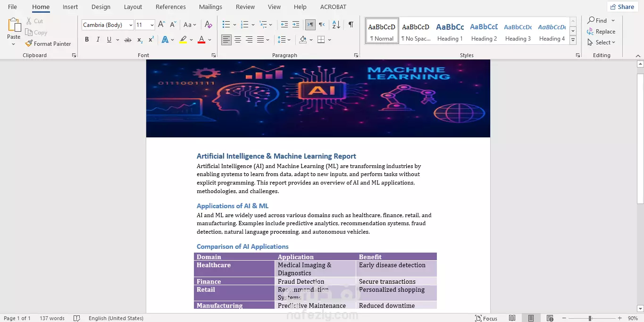Expand the Styles gallery More arrow
This screenshot has height=322, width=644.
click(x=573, y=41)
